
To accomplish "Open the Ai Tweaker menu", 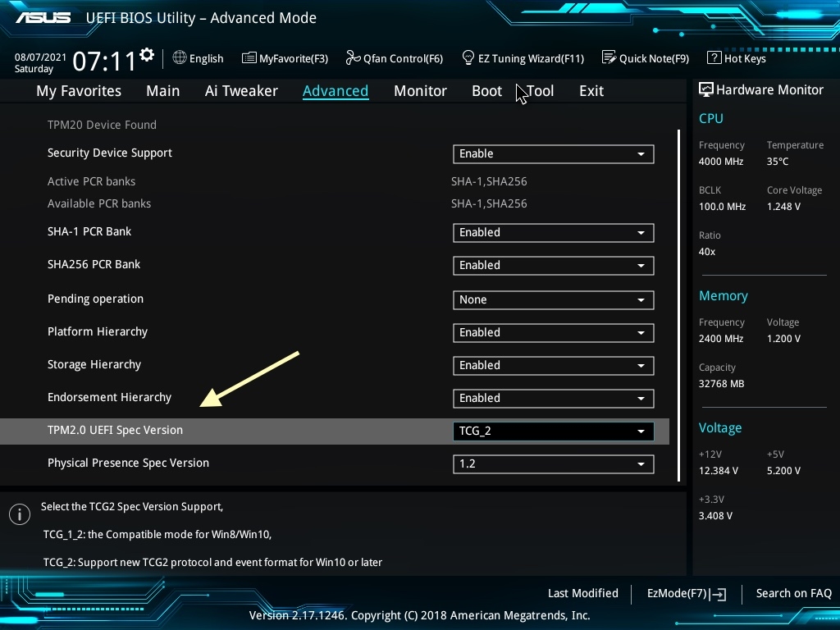I will pyautogui.click(x=241, y=91).
